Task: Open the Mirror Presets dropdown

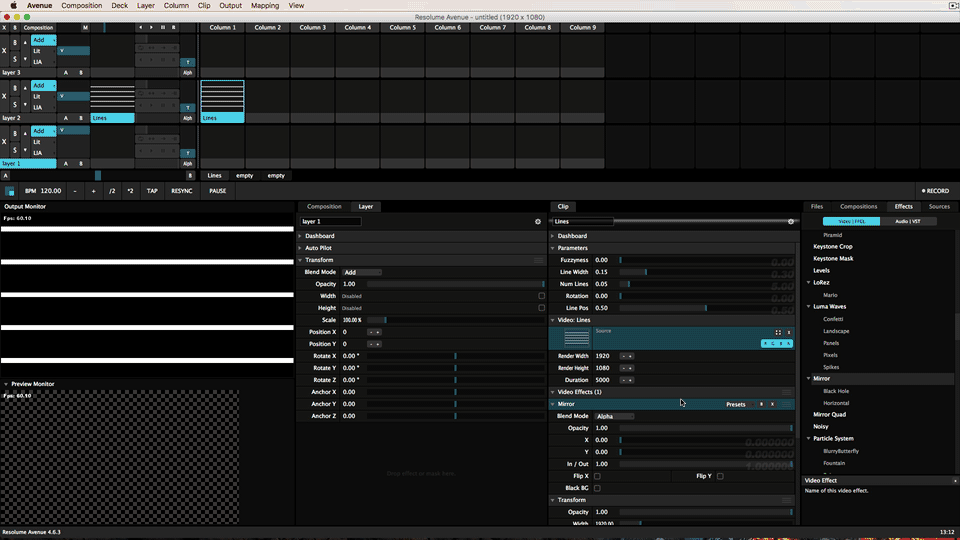Action: 738,405
